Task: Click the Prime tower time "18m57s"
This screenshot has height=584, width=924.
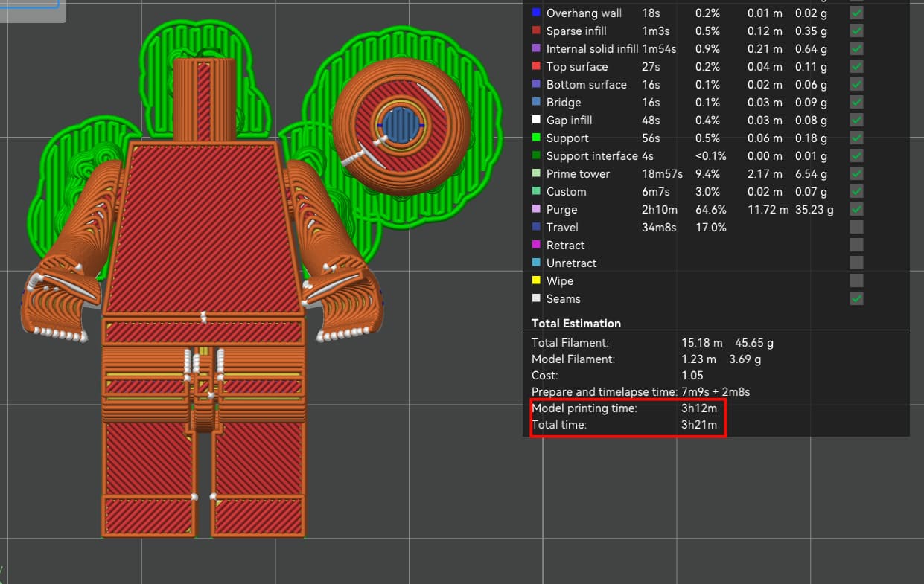Action: tap(663, 173)
